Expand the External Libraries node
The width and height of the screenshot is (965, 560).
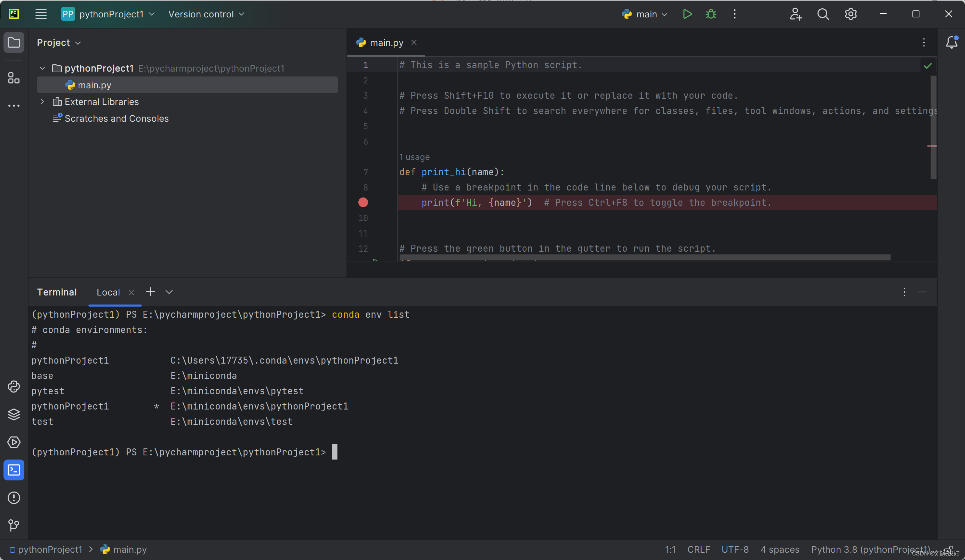point(42,102)
